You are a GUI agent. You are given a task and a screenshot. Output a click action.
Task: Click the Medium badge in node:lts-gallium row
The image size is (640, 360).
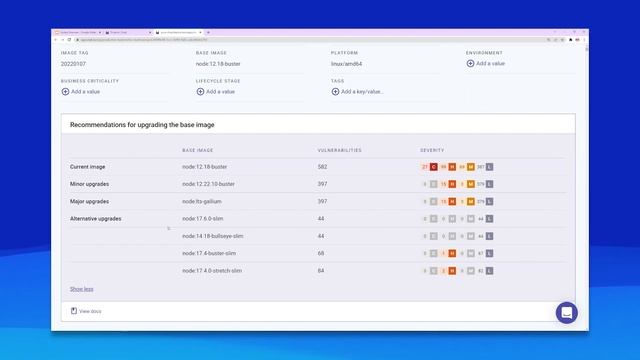[x=471, y=202]
